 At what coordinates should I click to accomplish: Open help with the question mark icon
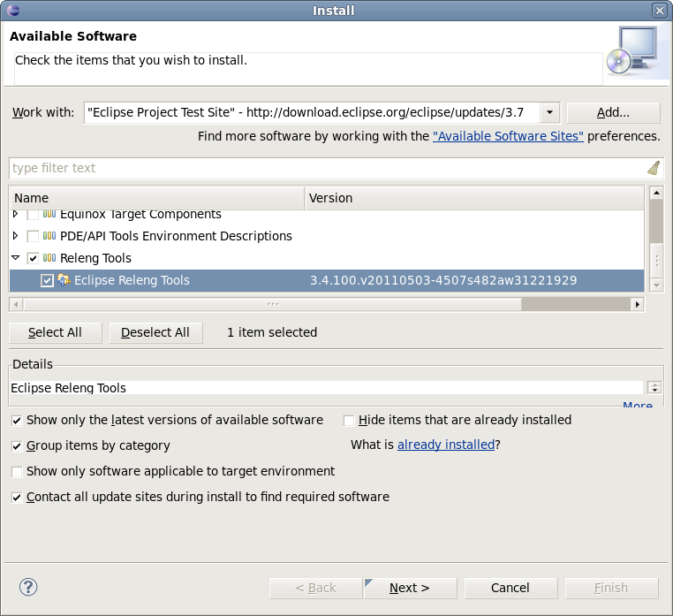[28, 587]
